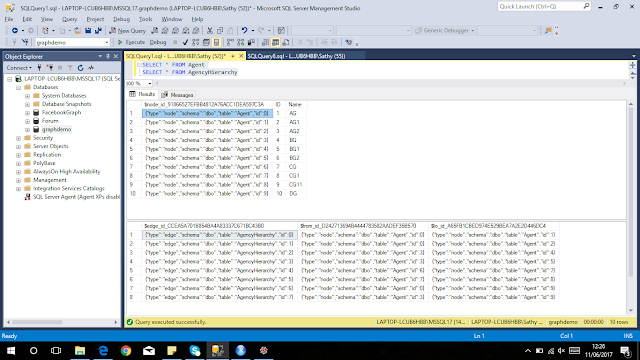Open the Tools menu
The image size is (640, 360).
point(145,19)
